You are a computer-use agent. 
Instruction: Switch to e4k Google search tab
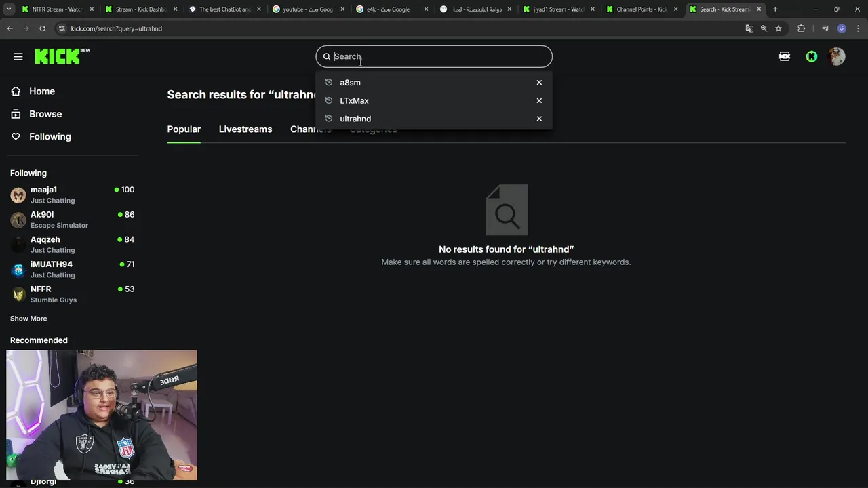(x=391, y=9)
